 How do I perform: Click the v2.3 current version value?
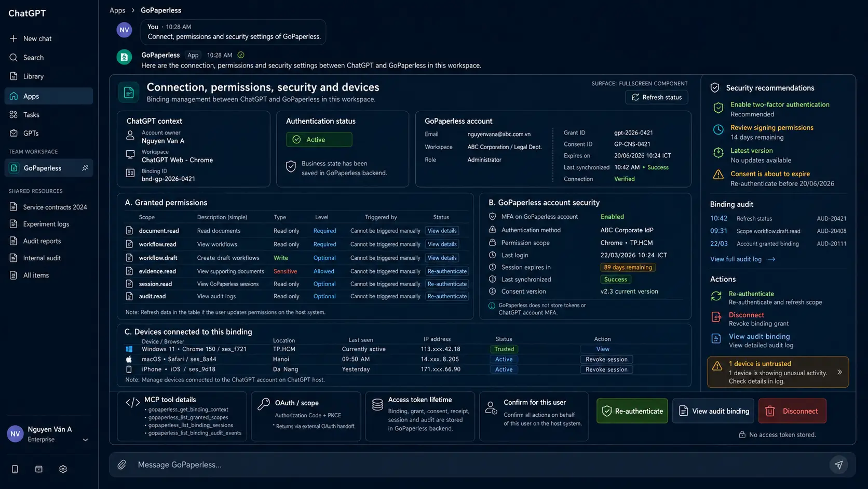tap(629, 292)
